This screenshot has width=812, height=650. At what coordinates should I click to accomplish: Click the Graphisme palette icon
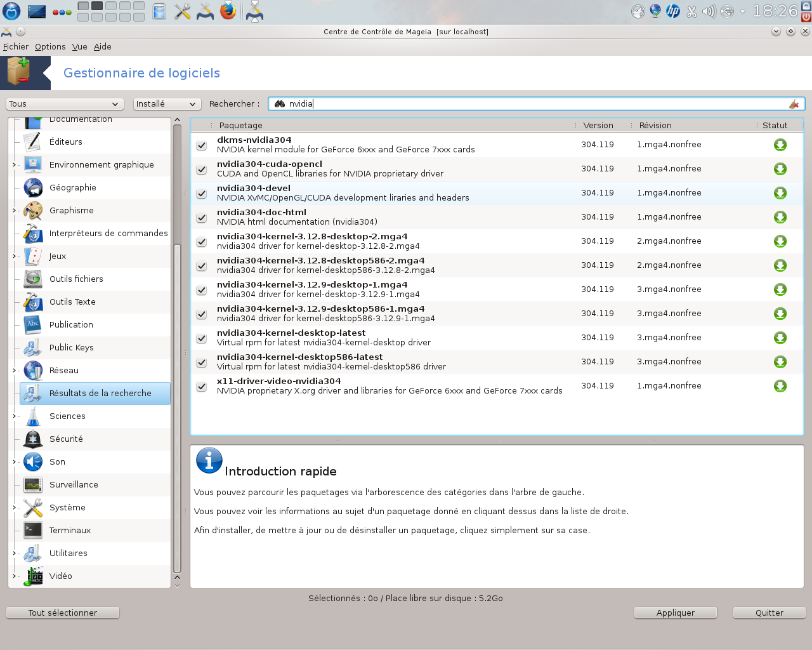pyautogui.click(x=33, y=210)
